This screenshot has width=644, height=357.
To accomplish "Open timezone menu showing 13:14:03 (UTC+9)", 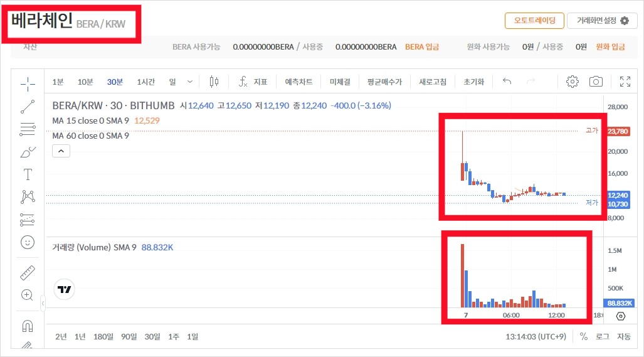I will 536,336.
